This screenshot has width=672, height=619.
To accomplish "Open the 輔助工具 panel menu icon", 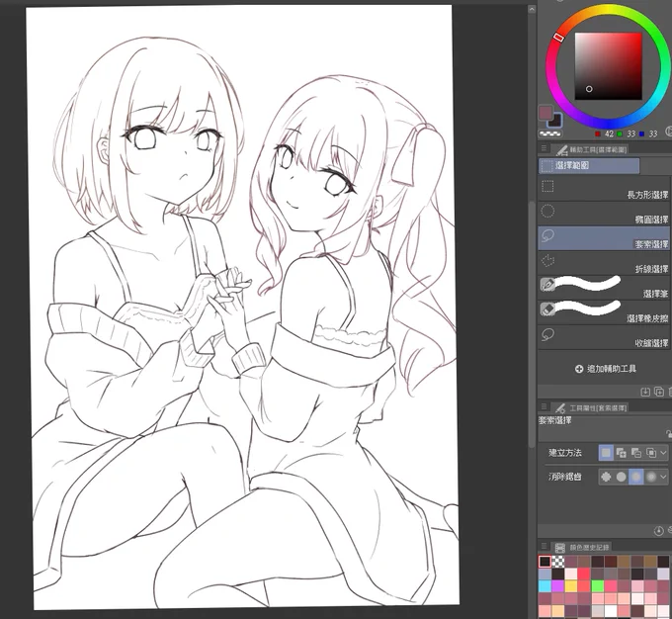I will tap(544, 148).
